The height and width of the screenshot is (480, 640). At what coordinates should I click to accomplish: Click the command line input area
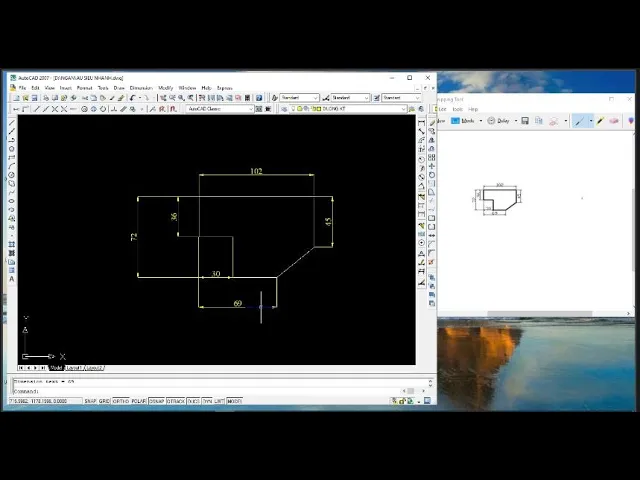(x=200, y=391)
